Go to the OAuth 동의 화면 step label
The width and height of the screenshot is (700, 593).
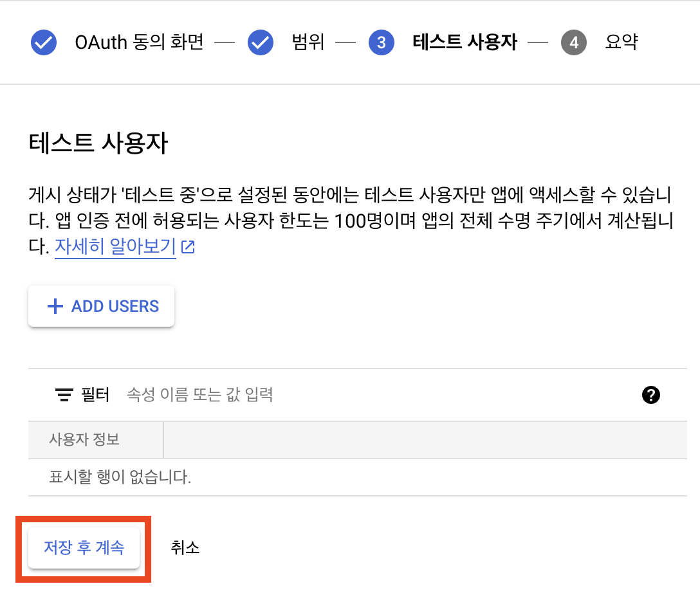[x=139, y=43]
